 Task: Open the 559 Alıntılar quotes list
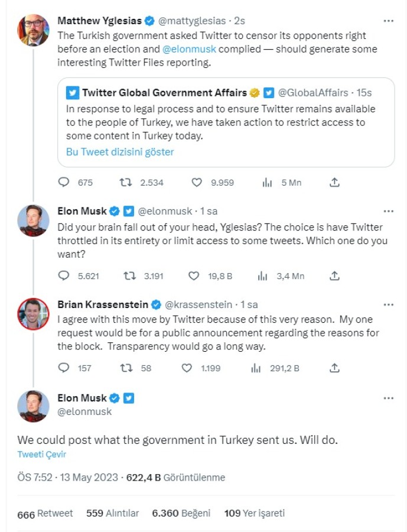[112, 514]
